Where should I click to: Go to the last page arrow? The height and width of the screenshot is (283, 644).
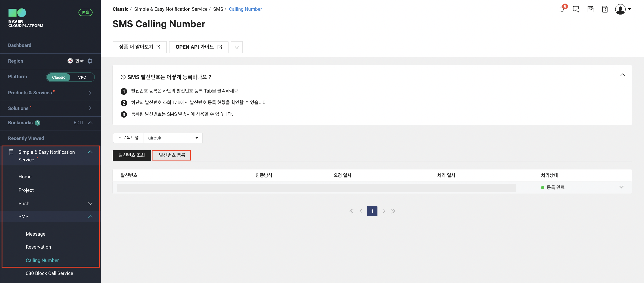[393, 211]
